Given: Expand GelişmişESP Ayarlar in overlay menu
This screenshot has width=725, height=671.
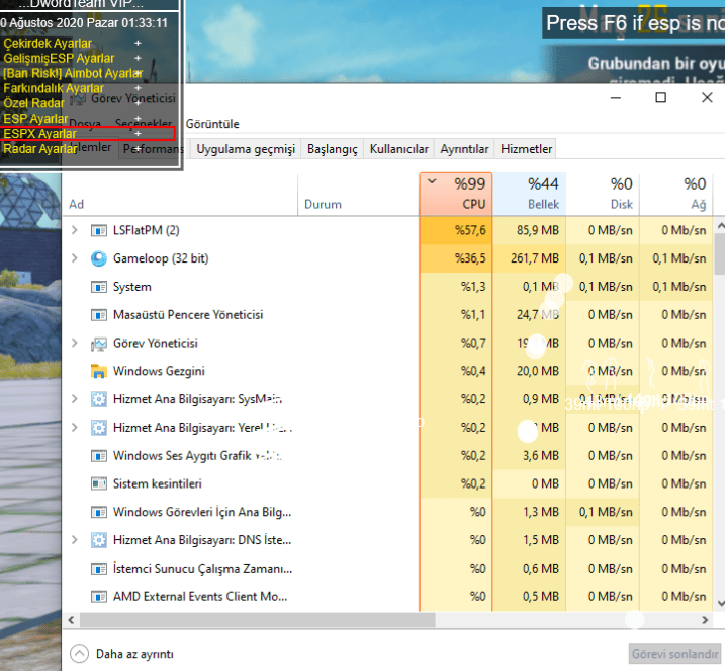Looking at the screenshot, I should (138, 58).
